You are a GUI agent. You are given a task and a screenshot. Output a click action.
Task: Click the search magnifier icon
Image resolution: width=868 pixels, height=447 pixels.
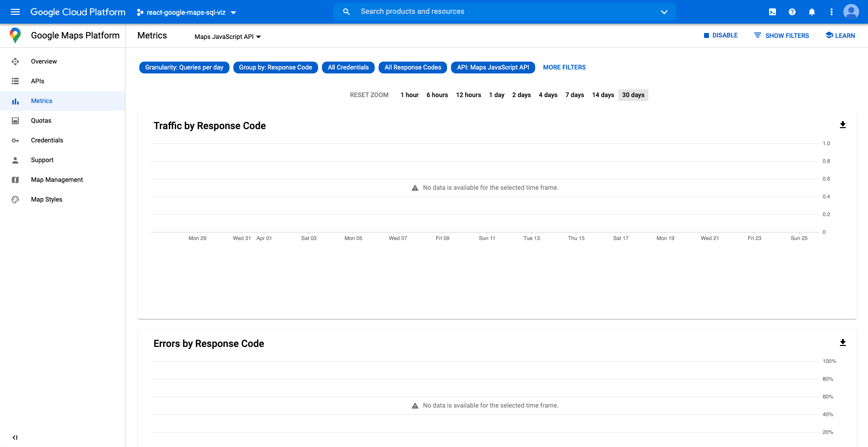[x=347, y=11]
